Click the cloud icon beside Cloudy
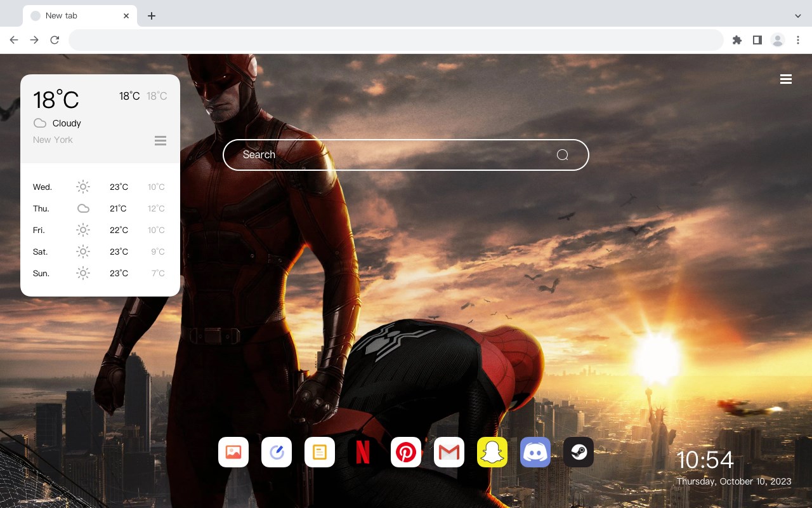This screenshot has width=812, height=508. click(40, 123)
